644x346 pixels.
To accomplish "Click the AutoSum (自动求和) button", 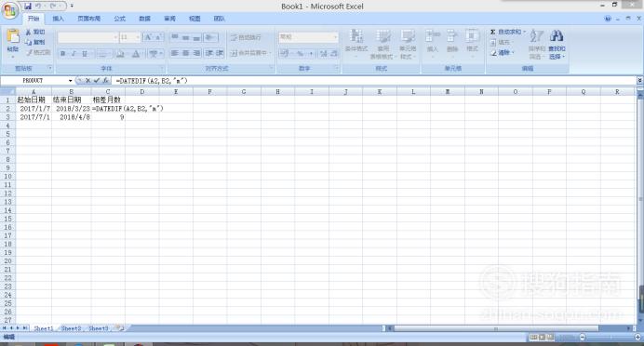I will tap(507, 32).
